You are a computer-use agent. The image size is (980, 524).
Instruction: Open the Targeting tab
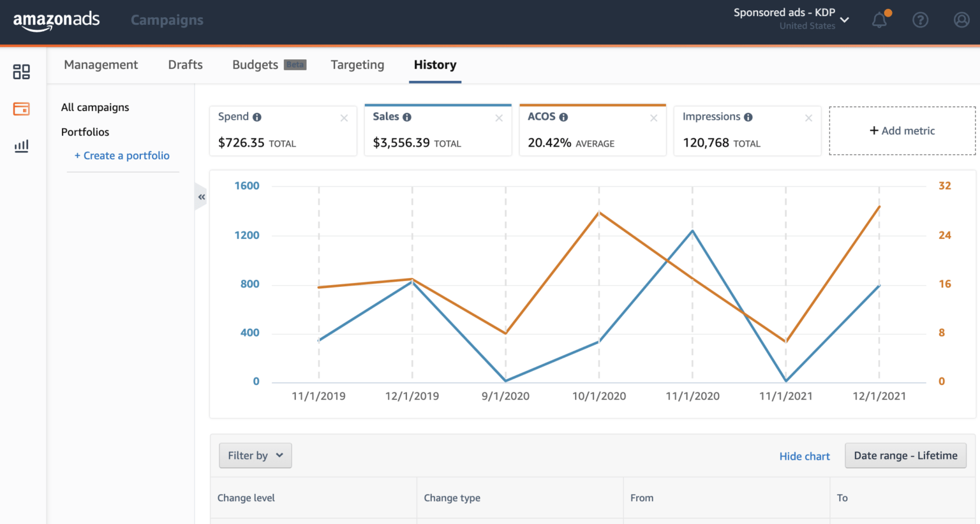coord(357,64)
